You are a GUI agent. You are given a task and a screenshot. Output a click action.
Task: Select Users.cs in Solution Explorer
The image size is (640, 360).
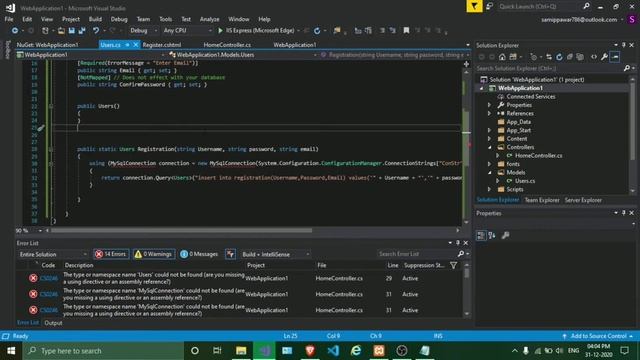pos(524,181)
